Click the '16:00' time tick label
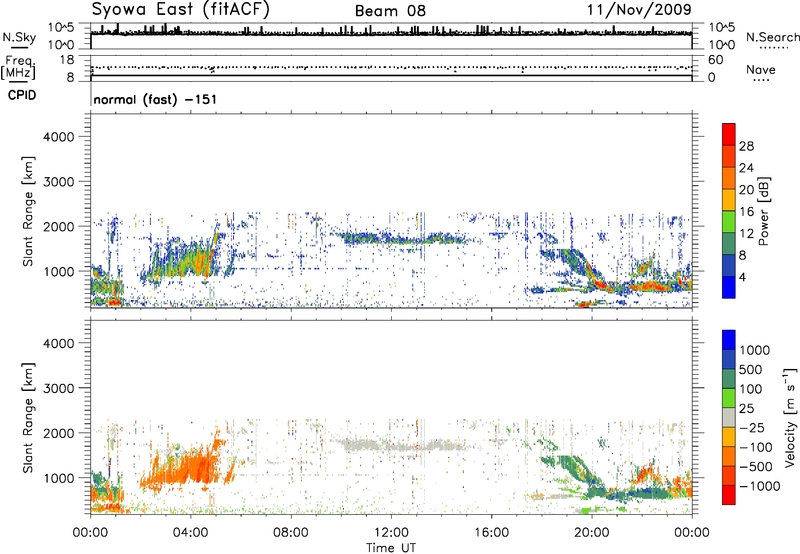The image size is (800, 554). (492, 533)
